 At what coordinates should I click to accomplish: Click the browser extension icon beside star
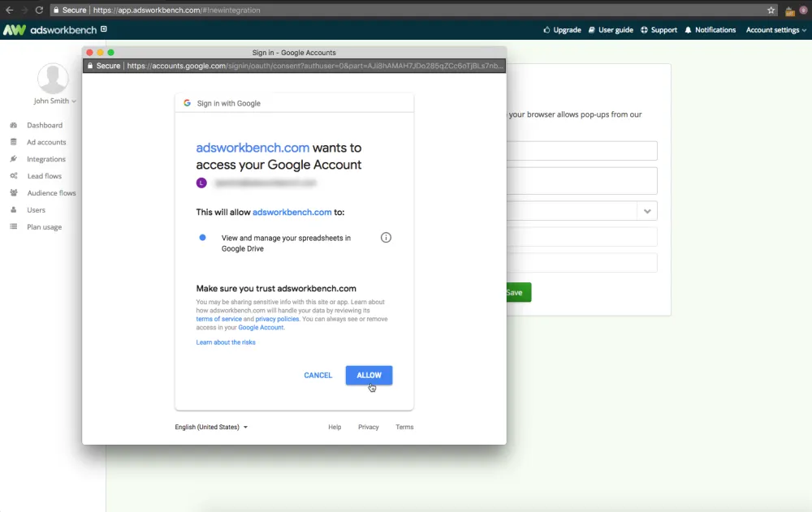(x=790, y=11)
